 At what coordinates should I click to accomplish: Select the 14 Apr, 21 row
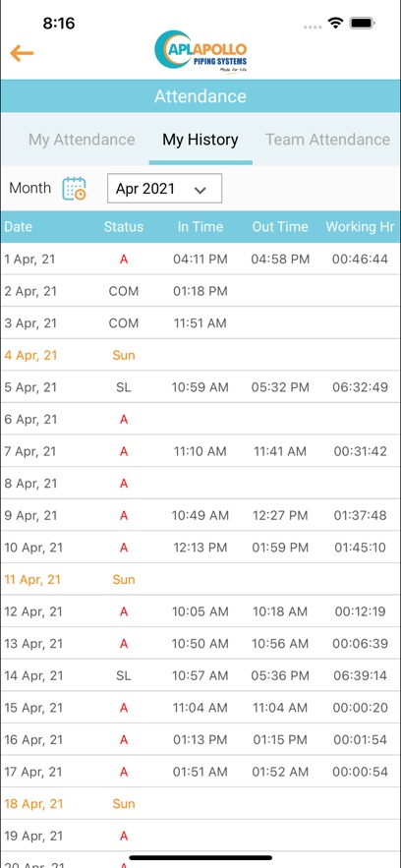[200, 676]
